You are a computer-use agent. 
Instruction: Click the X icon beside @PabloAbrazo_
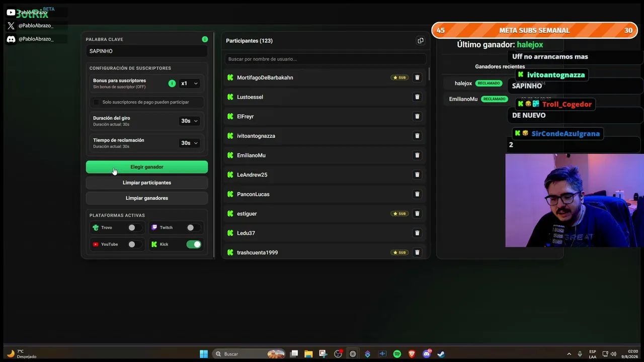pos(11,26)
